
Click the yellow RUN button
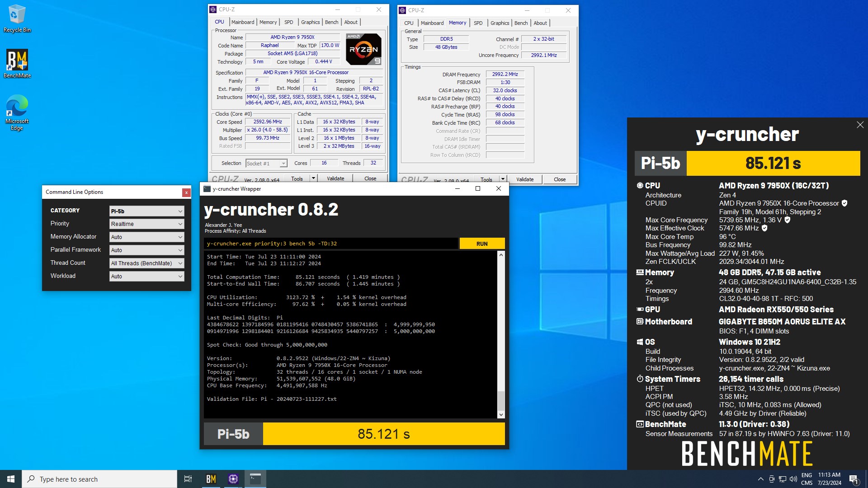point(482,244)
